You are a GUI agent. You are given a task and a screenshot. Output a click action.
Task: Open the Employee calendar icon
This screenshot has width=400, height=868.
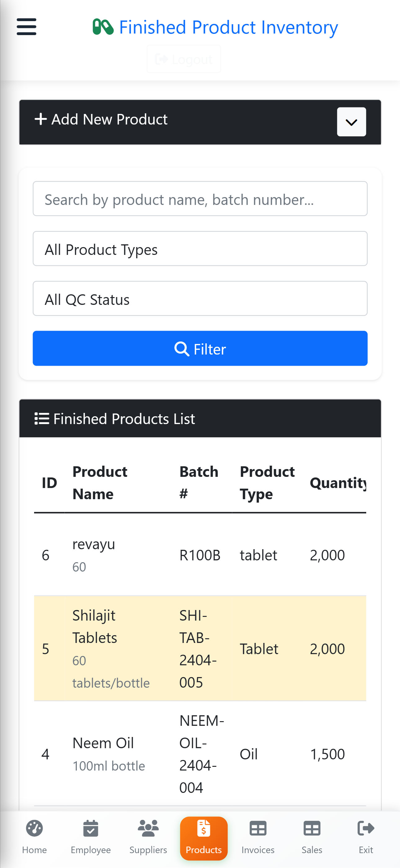91,829
